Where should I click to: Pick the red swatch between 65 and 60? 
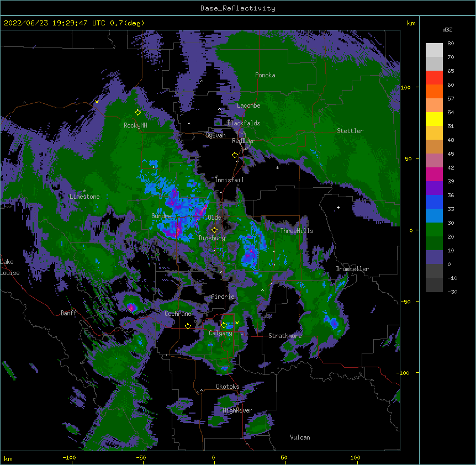coord(434,78)
